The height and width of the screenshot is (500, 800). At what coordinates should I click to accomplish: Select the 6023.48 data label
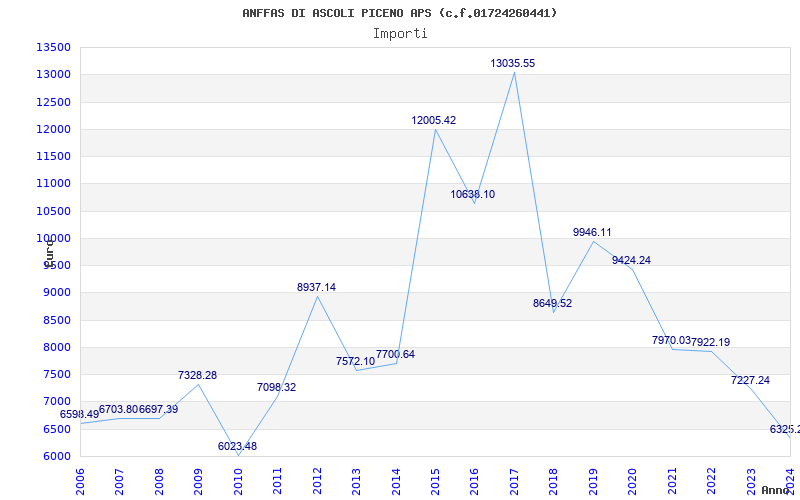(x=237, y=446)
